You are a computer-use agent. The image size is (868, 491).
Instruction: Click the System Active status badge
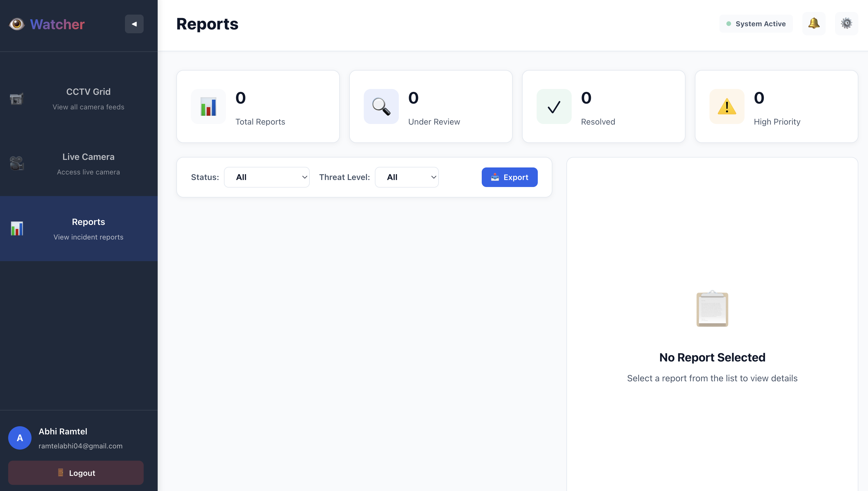pyautogui.click(x=756, y=24)
